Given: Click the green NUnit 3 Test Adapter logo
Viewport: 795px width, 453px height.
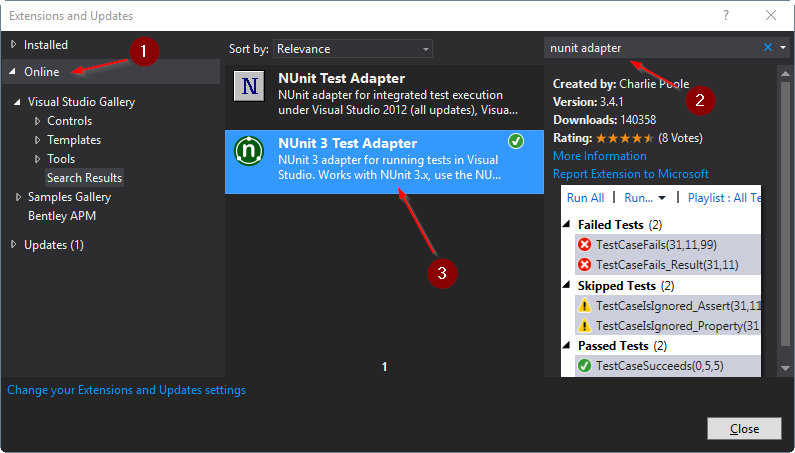Looking at the screenshot, I should tap(248, 151).
